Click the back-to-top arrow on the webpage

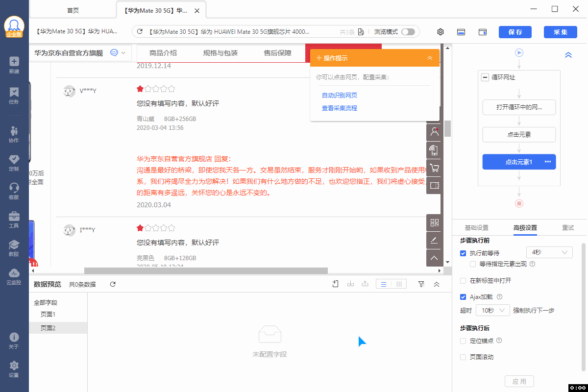pos(435,258)
